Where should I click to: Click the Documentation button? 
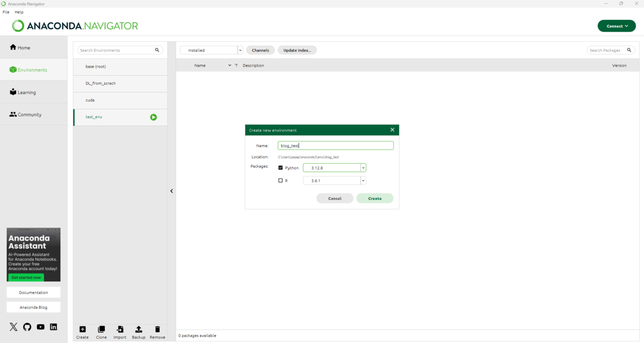coord(33,293)
